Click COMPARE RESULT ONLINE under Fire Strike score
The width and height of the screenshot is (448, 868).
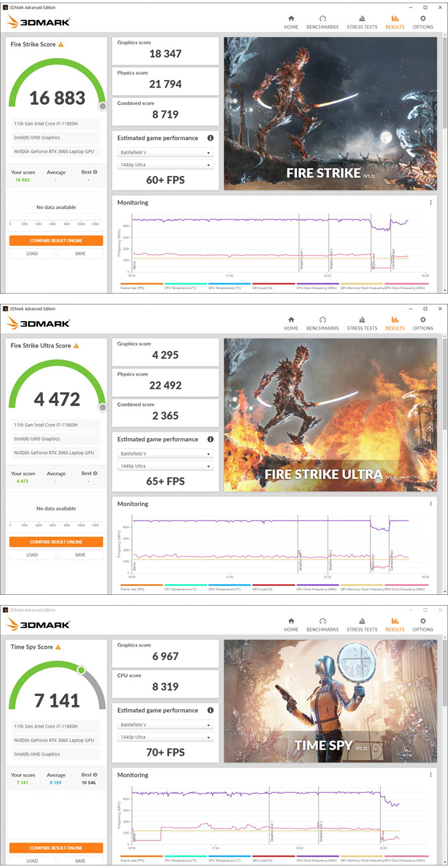point(56,241)
